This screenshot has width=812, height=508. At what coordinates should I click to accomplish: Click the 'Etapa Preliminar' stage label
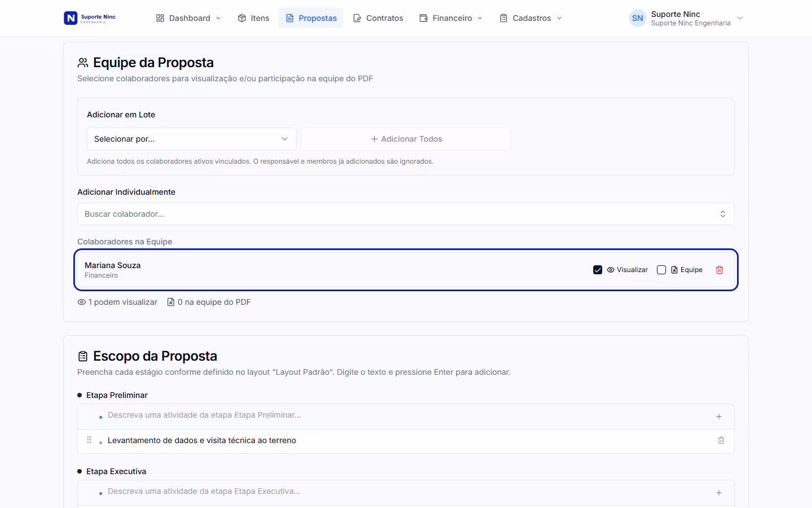pos(117,395)
